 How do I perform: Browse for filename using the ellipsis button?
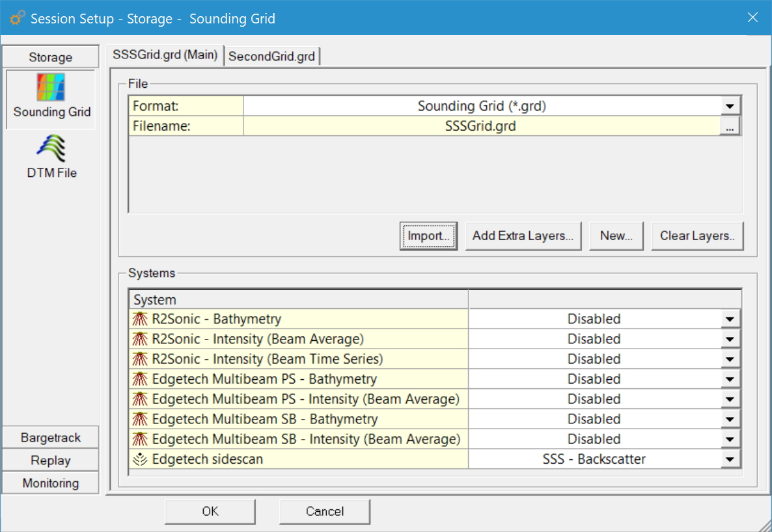coord(730,127)
